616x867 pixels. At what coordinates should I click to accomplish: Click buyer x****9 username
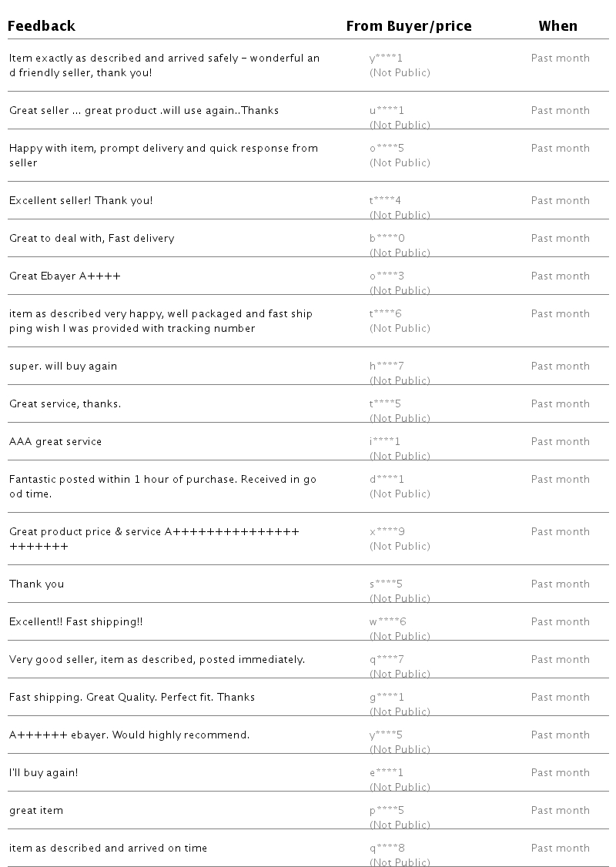[387, 532]
